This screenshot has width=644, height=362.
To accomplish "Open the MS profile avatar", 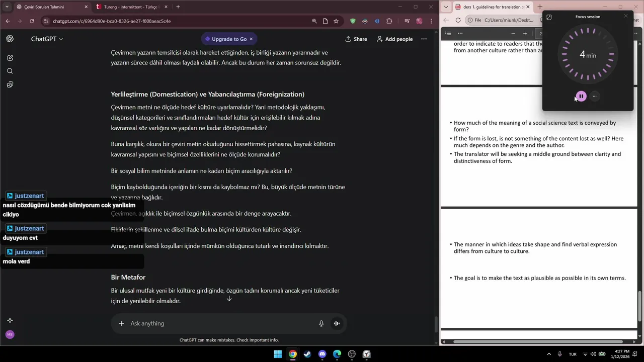I will tap(10, 334).
